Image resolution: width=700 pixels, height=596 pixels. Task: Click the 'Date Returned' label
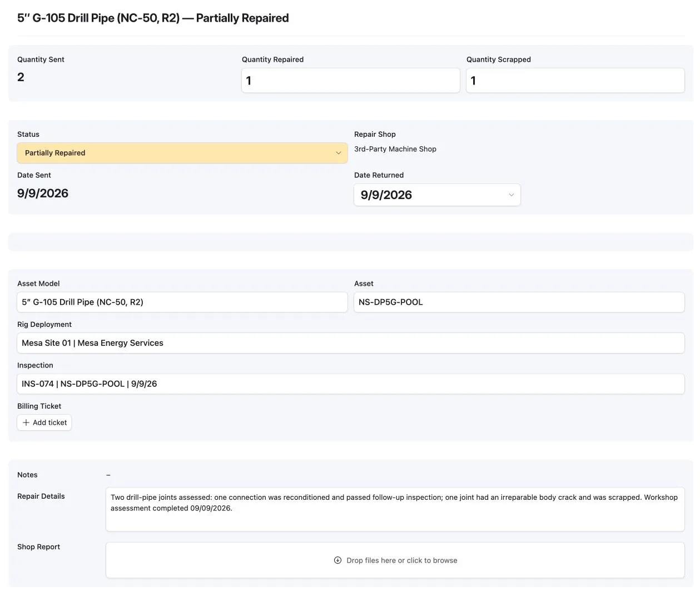(379, 175)
